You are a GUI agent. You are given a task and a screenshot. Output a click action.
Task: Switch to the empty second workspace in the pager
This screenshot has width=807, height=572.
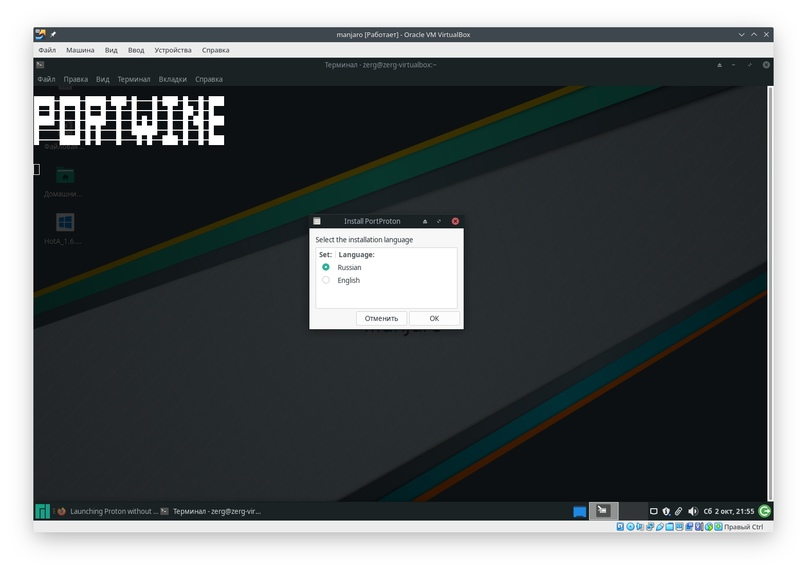tap(633, 511)
